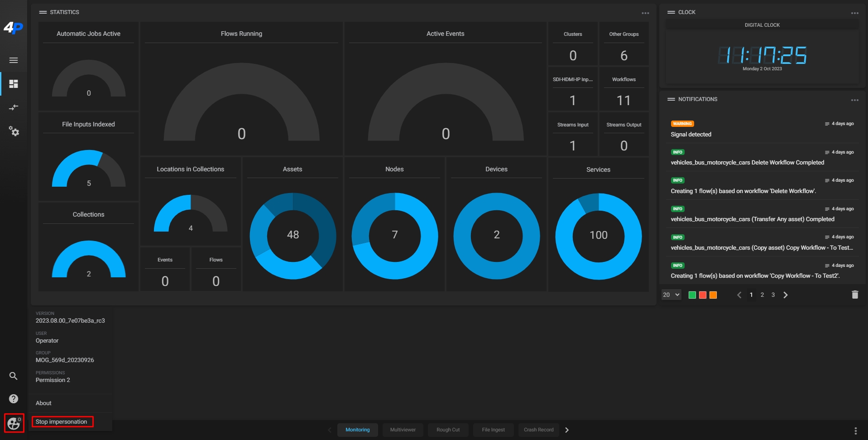The width and height of the screenshot is (868, 440).
Task: Open details icon on Signal detected notification
Action: click(827, 124)
